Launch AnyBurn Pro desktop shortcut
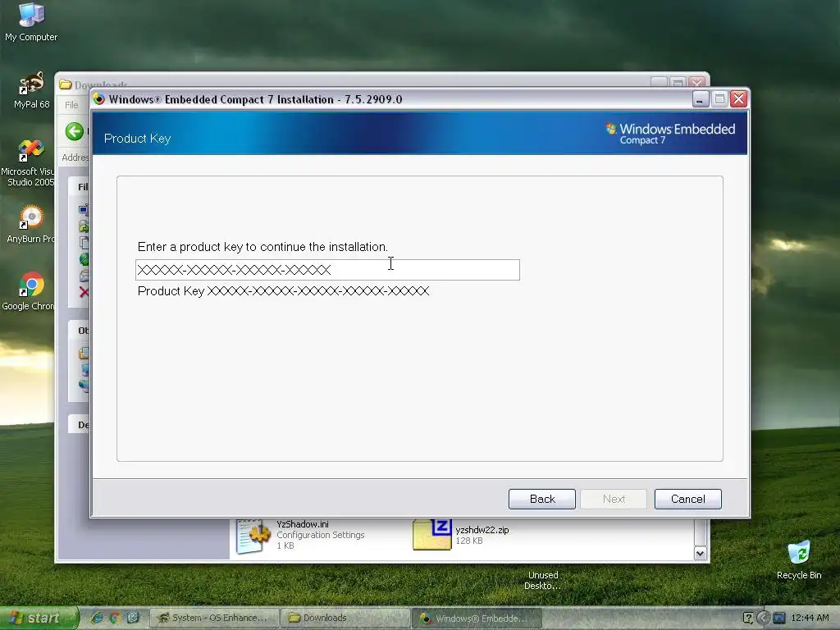Viewport: 840px width, 630px height. (x=30, y=224)
